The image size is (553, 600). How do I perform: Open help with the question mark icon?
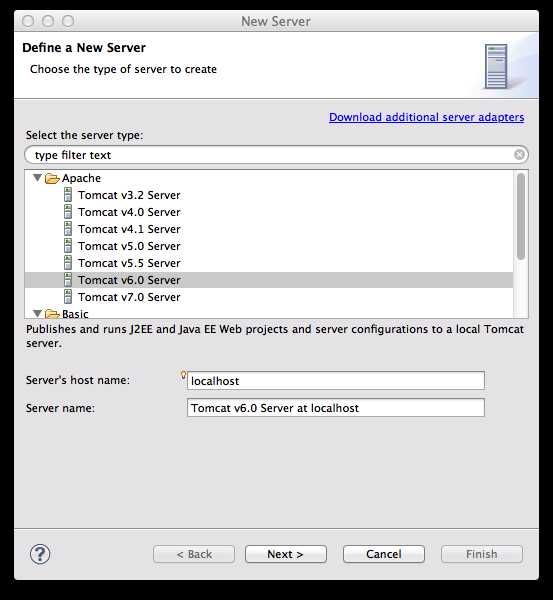pos(40,554)
